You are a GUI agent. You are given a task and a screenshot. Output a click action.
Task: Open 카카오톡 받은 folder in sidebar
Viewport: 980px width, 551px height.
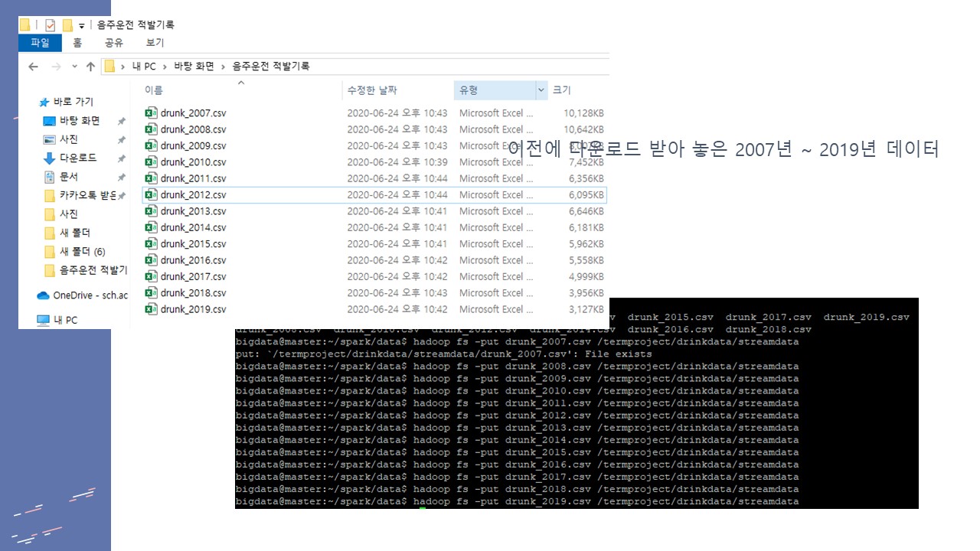point(88,195)
